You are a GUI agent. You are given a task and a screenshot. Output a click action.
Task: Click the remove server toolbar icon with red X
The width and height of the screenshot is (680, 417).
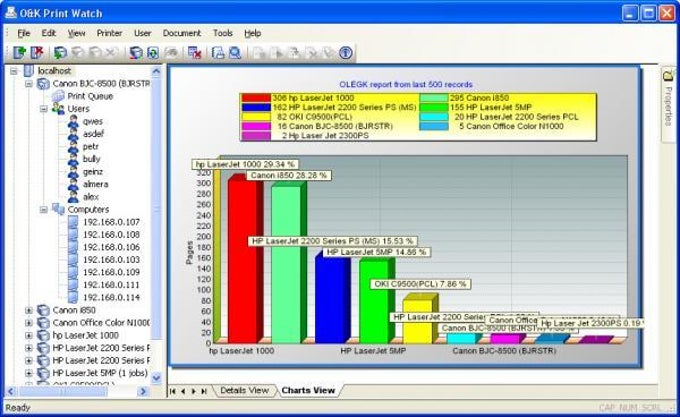click(x=37, y=53)
